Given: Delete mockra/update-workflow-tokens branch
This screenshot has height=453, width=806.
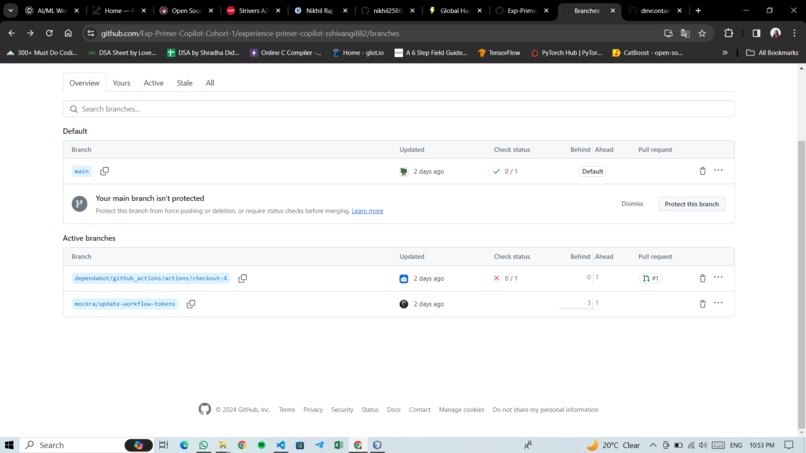Looking at the screenshot, I should (702, 304).
